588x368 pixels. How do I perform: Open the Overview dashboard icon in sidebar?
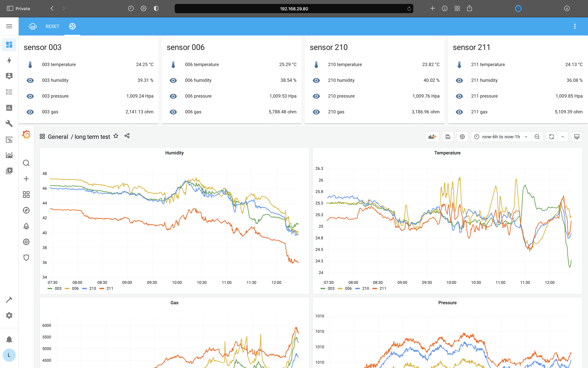(x=9, y=45)
